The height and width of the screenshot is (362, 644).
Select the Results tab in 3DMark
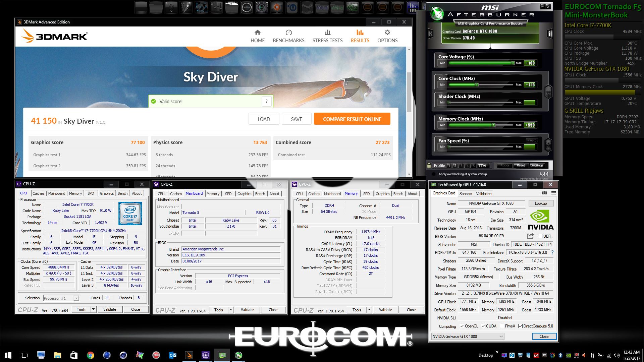360,36
